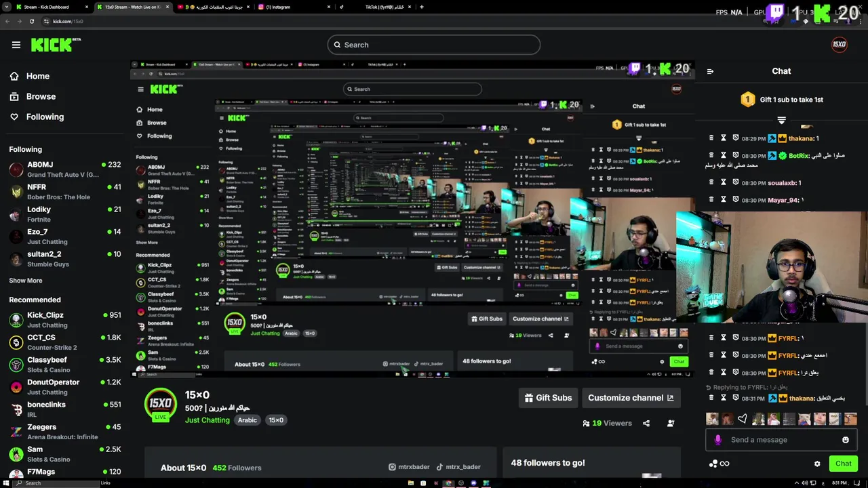Open the mtrxbader Instagram link
Image resolution: width=868 pixels, height=488 pixels.
[x=409, y=467]
